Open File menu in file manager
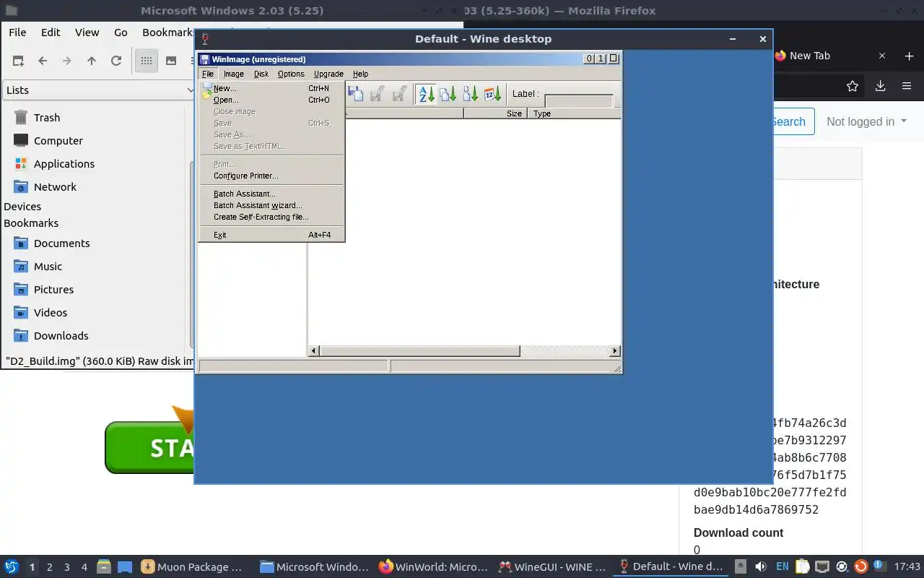The width and height of the screenshot is (924, 578). [x=17, y=32]
